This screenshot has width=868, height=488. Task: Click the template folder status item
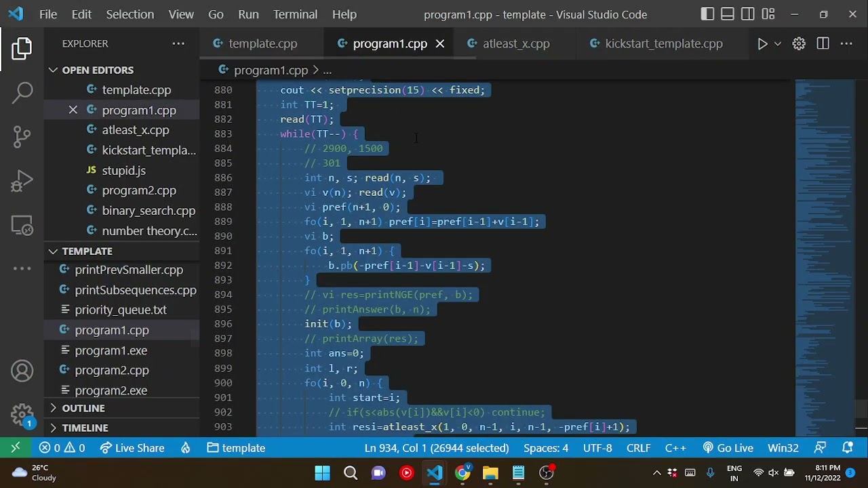[236, 448]
